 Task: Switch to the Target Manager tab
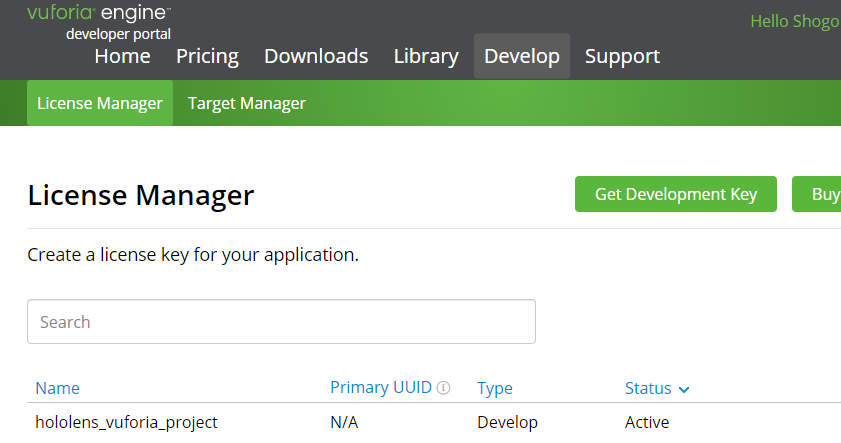pos(247,103)
